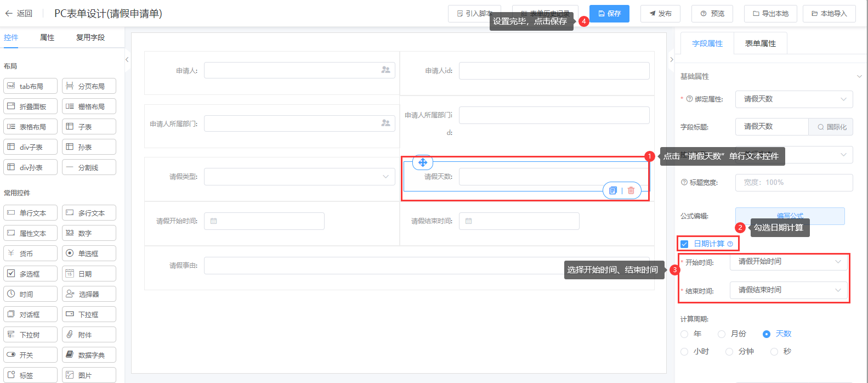868x383 pixels.
Task: Switch to the 复用字段 tab
Action: (90, 37)
